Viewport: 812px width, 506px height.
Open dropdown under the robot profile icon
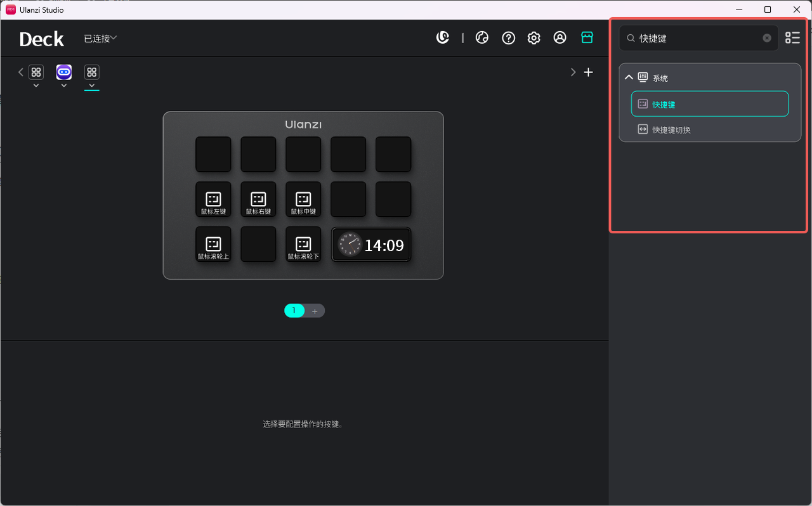point(64,86)
